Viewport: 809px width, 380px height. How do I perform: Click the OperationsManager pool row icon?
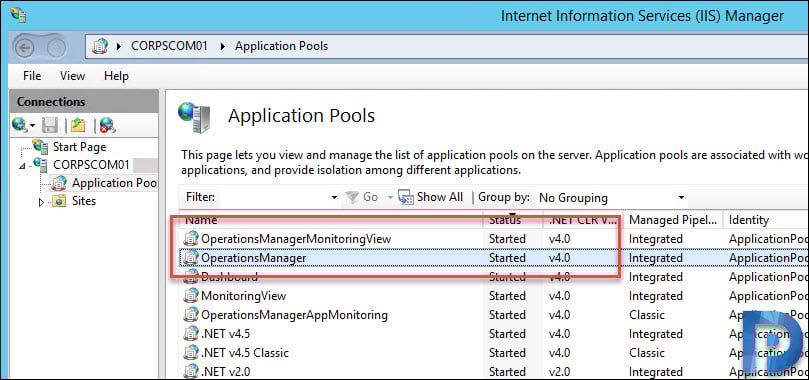pos(191,257)
